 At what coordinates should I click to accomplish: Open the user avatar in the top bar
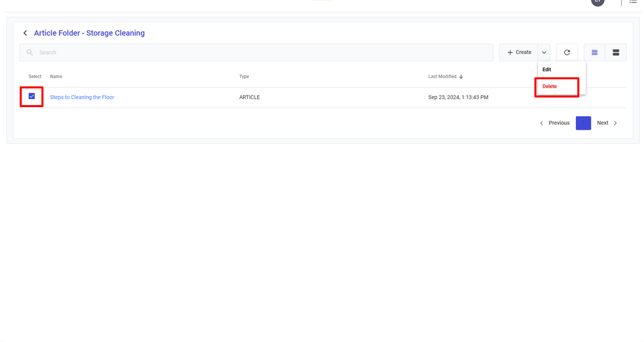tap(598, 2)
